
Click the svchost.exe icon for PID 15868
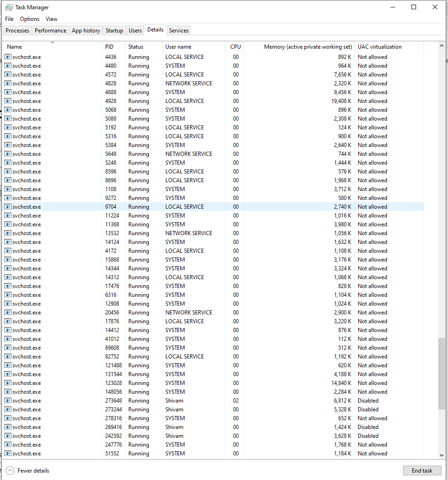(8, 260)
